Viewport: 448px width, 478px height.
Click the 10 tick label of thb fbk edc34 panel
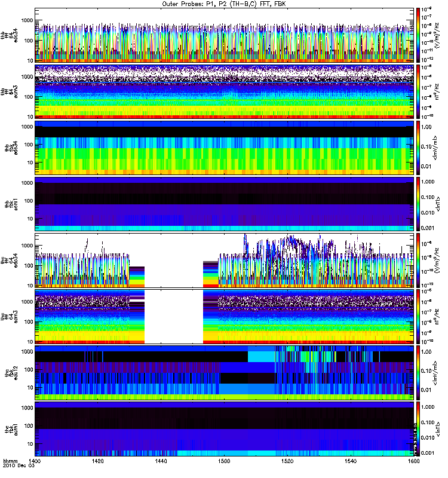30,163
